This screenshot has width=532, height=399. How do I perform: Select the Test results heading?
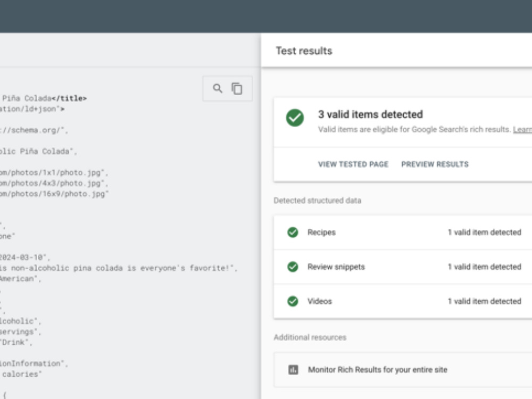pos(304,51)
